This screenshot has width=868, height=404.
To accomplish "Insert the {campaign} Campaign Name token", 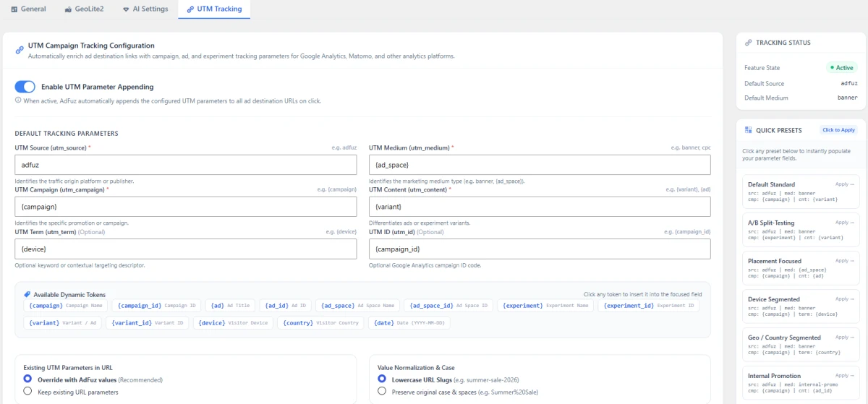I will [65, 306].
